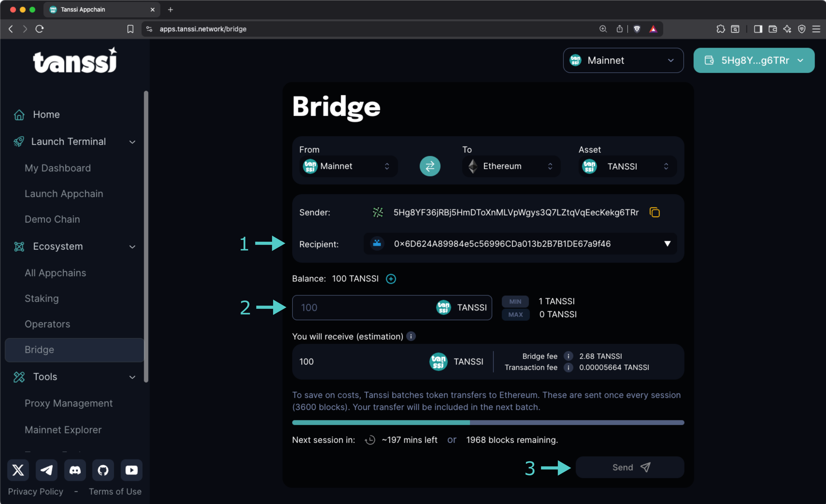Click the plus icon next to Balance
This screenshot has width=826, height=504.
pyautogui.click(x=391, y=279)
